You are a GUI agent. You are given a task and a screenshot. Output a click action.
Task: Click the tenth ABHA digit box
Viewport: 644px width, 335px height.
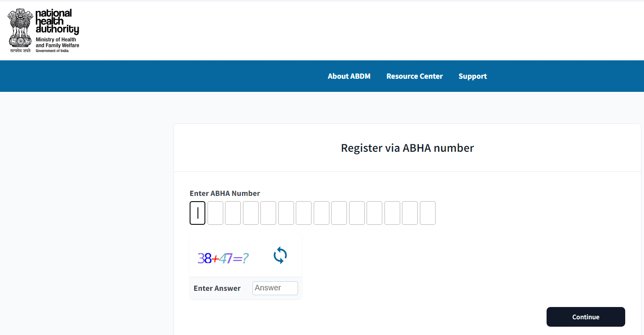357,213
